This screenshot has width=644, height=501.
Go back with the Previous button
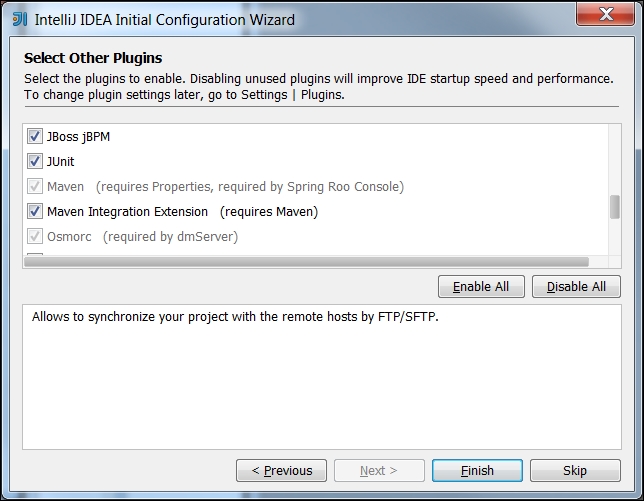[x=282, y=470]
